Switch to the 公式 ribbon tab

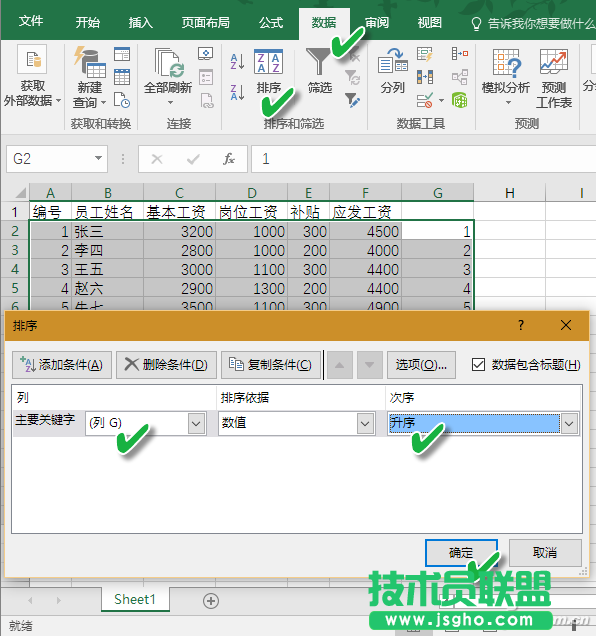271,23
